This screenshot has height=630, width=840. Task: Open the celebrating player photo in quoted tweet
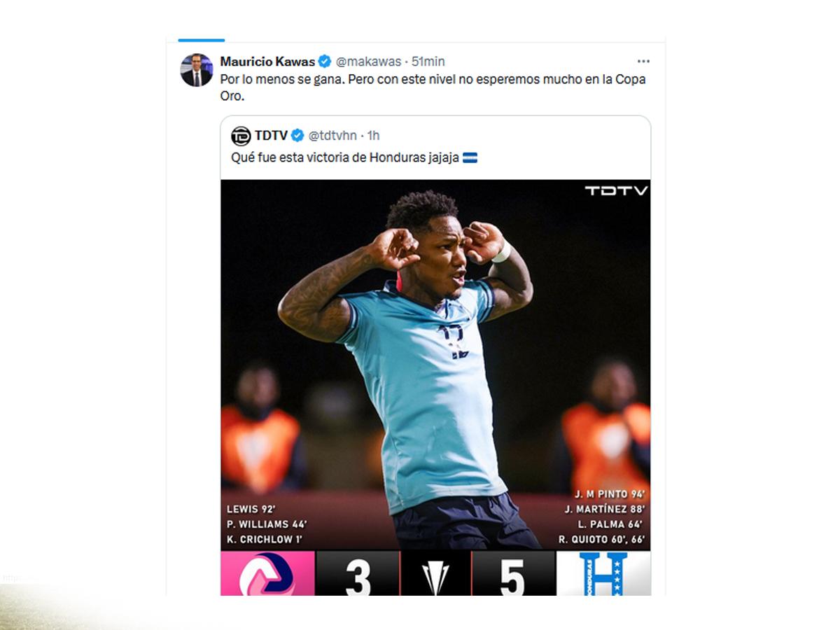click(x=435, y=364)
